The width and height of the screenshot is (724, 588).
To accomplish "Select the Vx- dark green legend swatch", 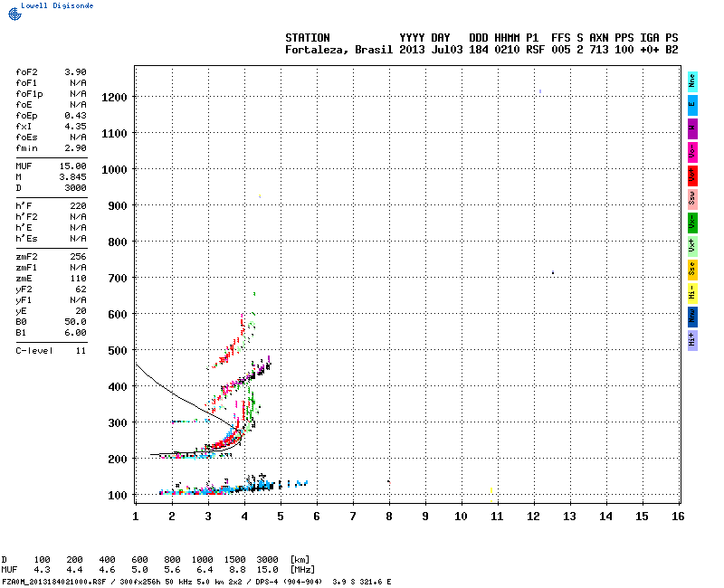I will (x=692, y=223).
